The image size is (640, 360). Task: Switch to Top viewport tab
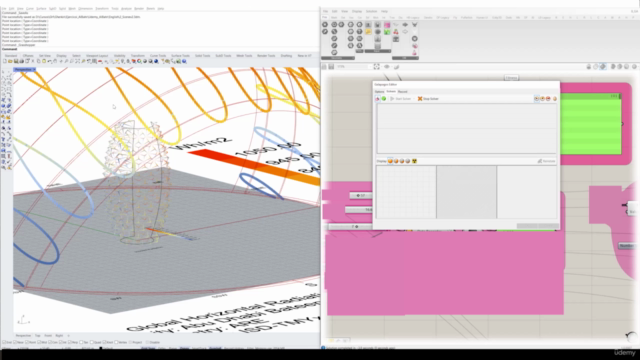pyautogui.click(x=38, y=336)
